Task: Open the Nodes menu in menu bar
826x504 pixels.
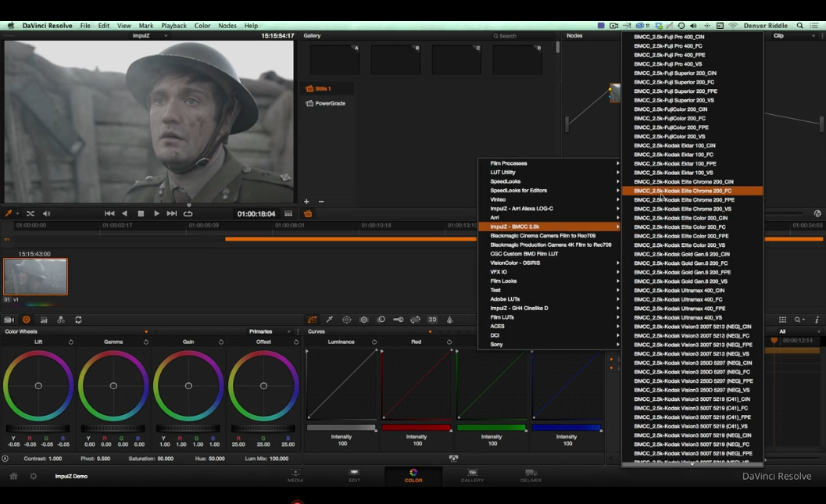Action: [227, 25]
